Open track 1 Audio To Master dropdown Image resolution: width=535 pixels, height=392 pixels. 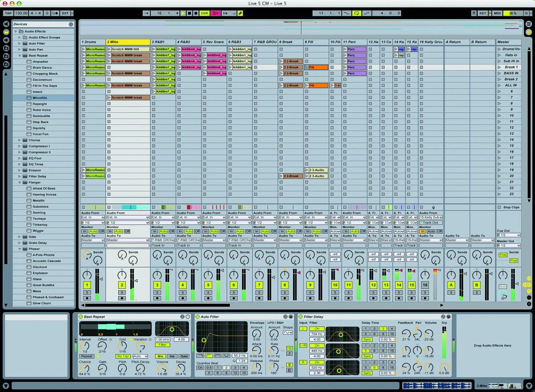(x=93, y=240)
